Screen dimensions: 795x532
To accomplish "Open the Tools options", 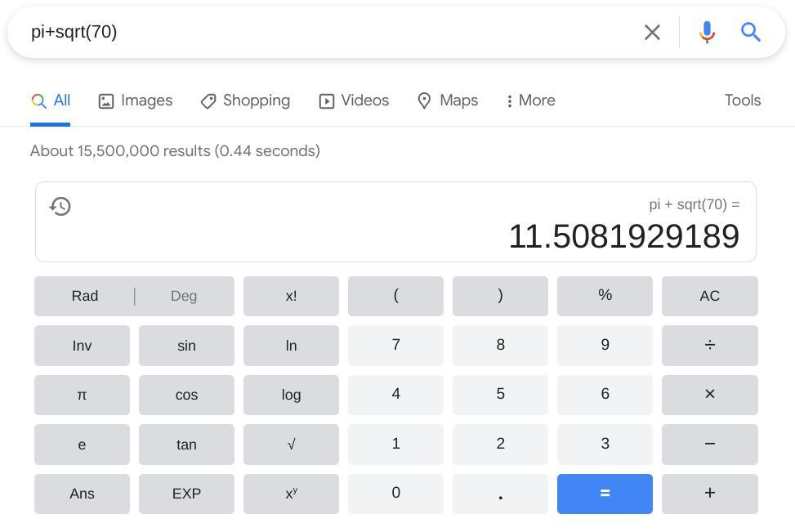I will click(742, 101).
